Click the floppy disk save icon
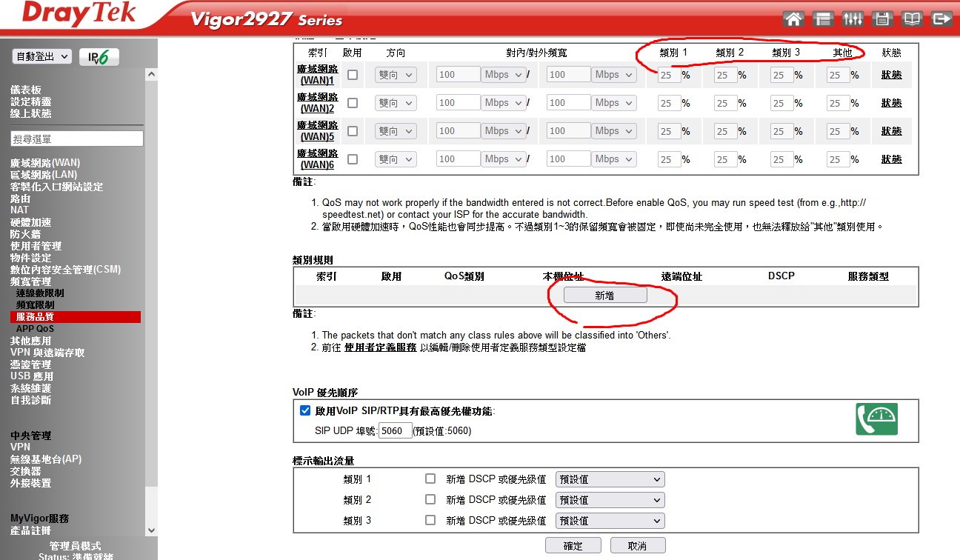The image size is (960, 560). (x=882, y=19)
